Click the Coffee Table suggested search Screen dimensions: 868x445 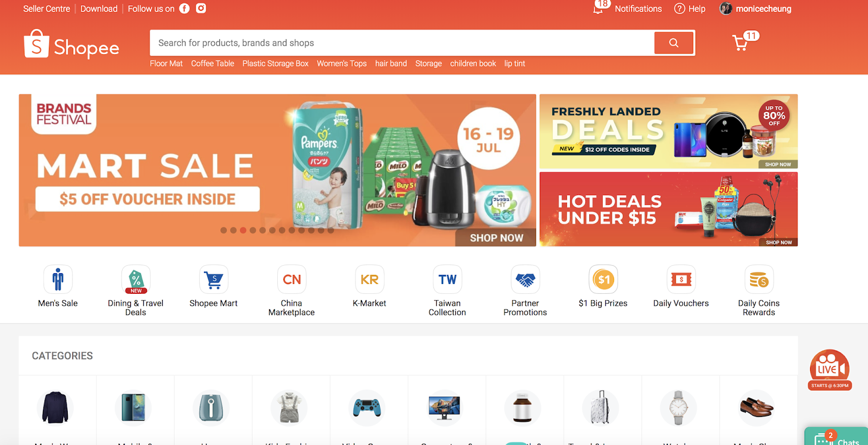[x=213, y=63]
